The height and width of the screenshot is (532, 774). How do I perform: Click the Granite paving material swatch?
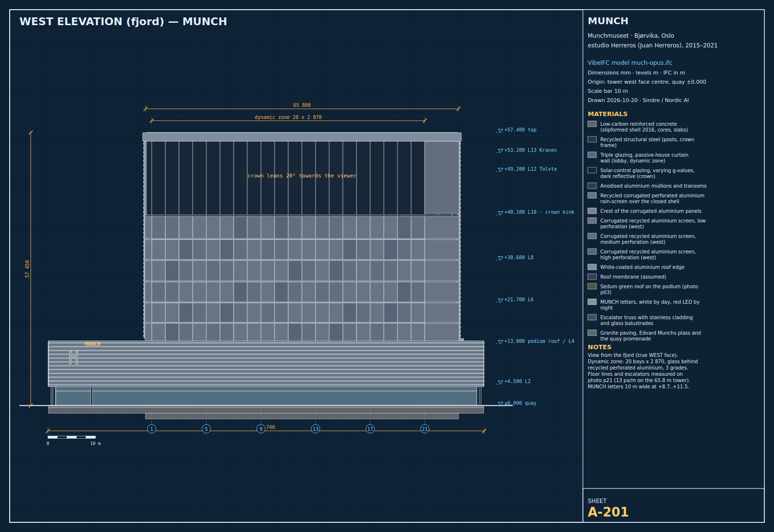592,333
